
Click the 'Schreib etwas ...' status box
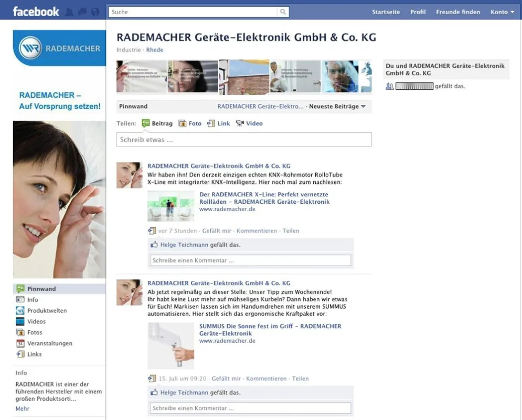[244, 140]
